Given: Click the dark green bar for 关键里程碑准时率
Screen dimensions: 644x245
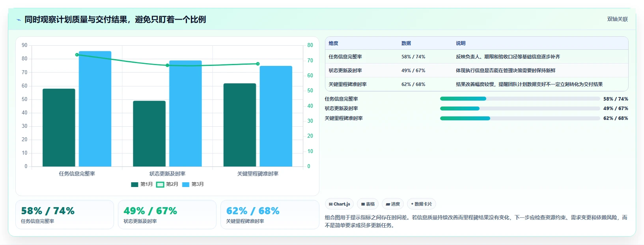Looking at the screenshot, I should [240, 125].
